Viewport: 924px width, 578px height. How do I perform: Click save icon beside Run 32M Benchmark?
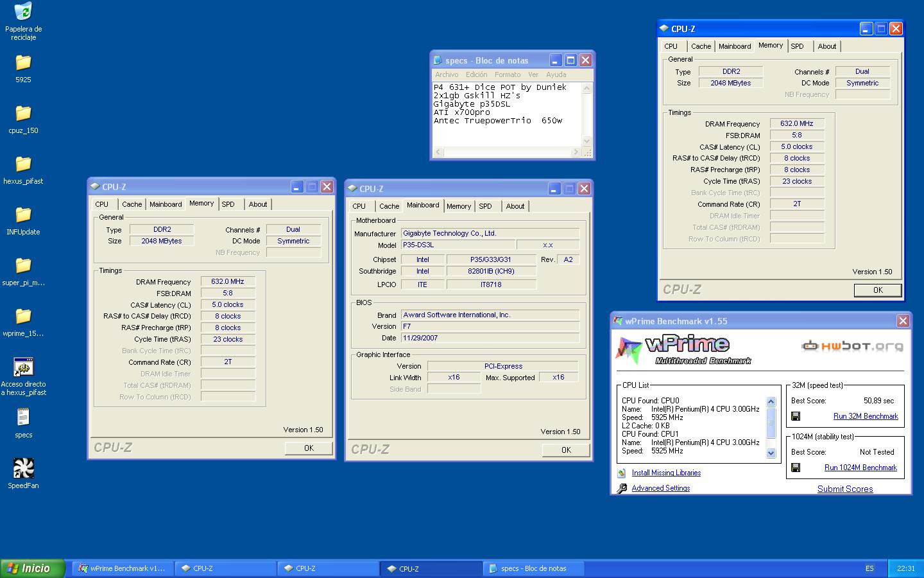coord(796,416)
